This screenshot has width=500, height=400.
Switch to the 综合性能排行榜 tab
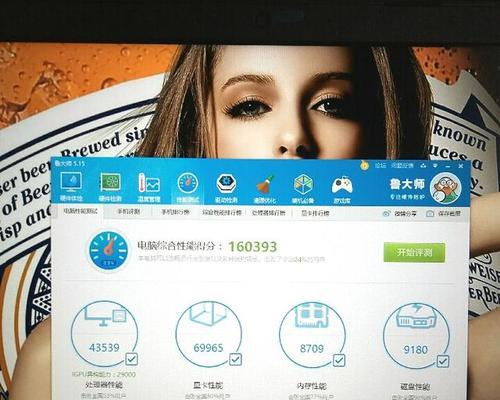[222, 212]
